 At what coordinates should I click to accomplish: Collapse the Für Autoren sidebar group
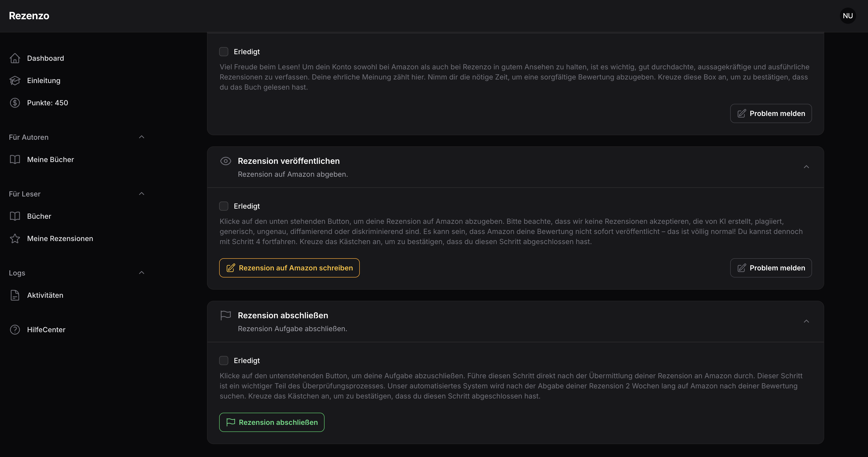(x=142, y=137)
